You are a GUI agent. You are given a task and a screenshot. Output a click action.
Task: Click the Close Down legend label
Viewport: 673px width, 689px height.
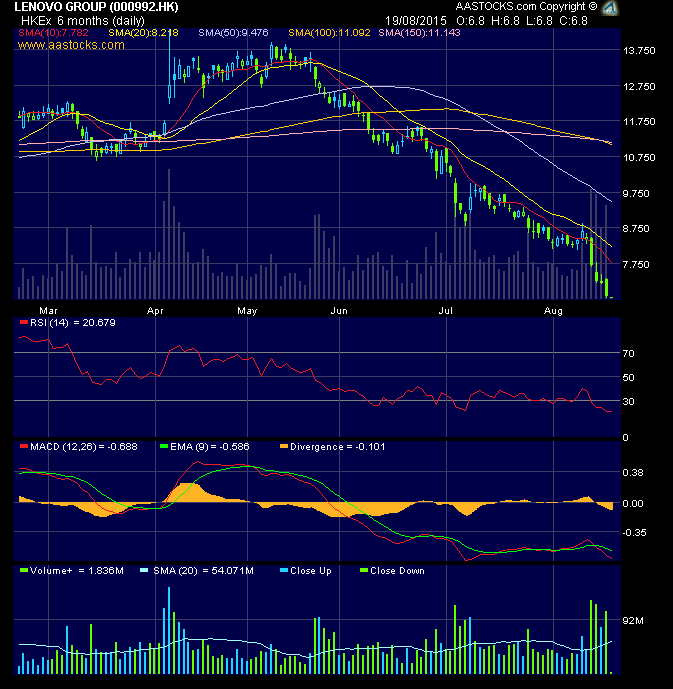point(397,571)
